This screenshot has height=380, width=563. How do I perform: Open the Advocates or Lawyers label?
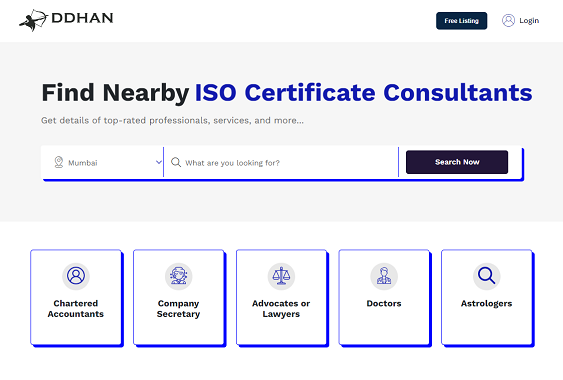pyautogui.click(x=281, y=309)
